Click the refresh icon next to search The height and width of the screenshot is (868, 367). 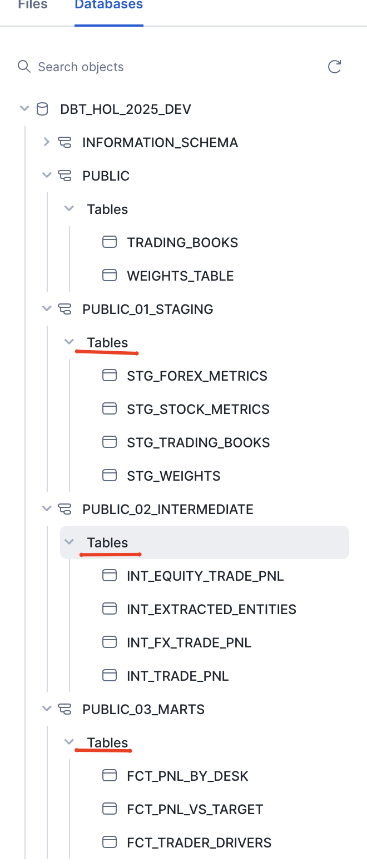pyautogui.click(x=334, y=67)
